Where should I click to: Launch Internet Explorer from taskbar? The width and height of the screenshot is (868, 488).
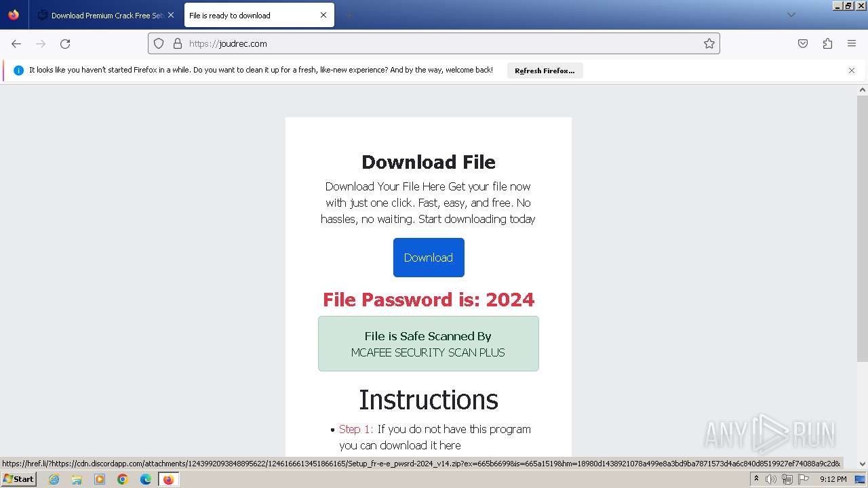click(x=54, y=479)
